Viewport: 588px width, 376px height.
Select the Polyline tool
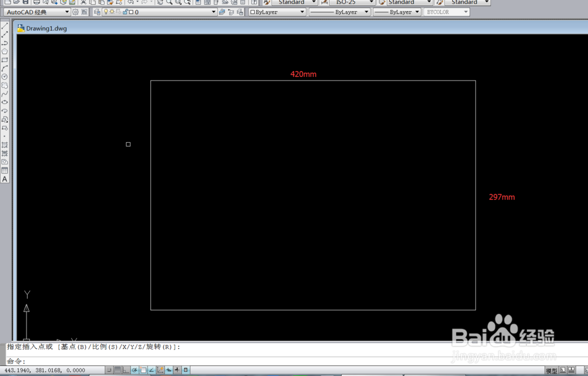pyautogui.click(x=5, y=43)
